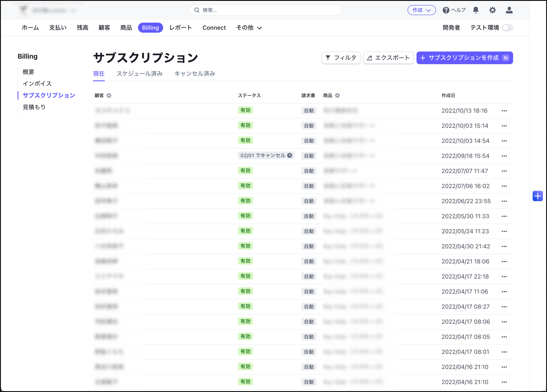
Task: Open settings via the gear icon
Action: click(x=492, y=10)
